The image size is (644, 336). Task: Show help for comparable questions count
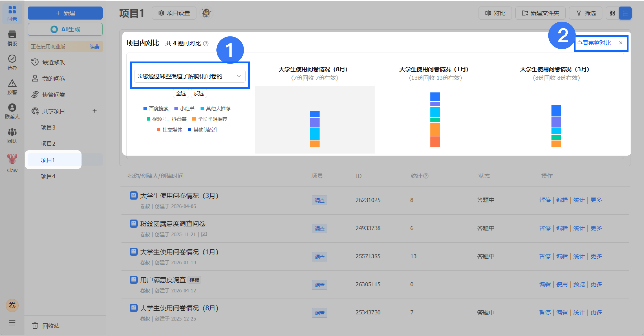[x=206, y=43]
